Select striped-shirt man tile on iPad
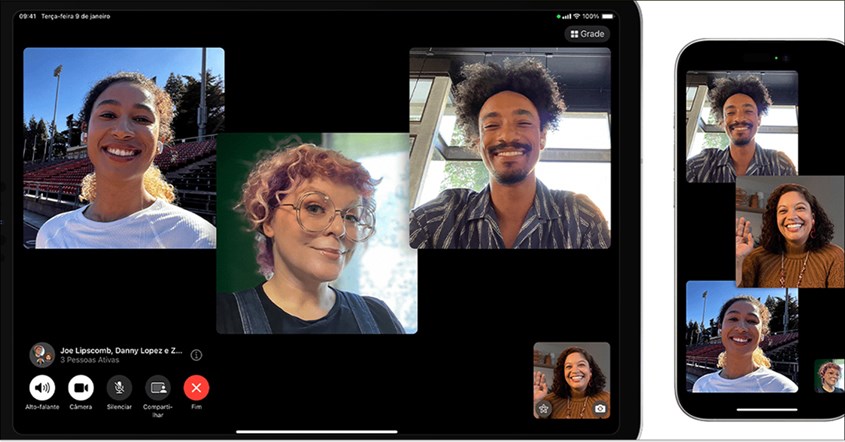 510,148
